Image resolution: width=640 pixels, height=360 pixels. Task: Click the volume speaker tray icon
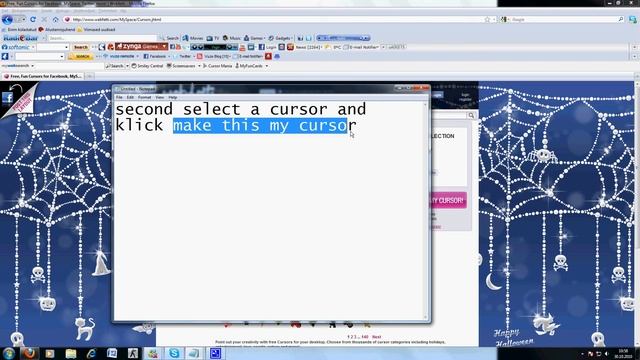pyautogui.click(x=607, y=353)
